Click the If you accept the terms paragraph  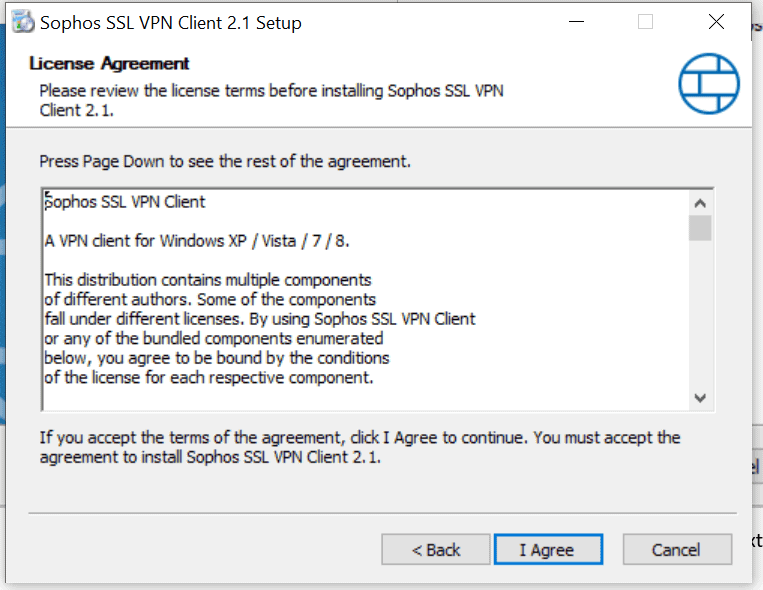[x=360, y=447]
